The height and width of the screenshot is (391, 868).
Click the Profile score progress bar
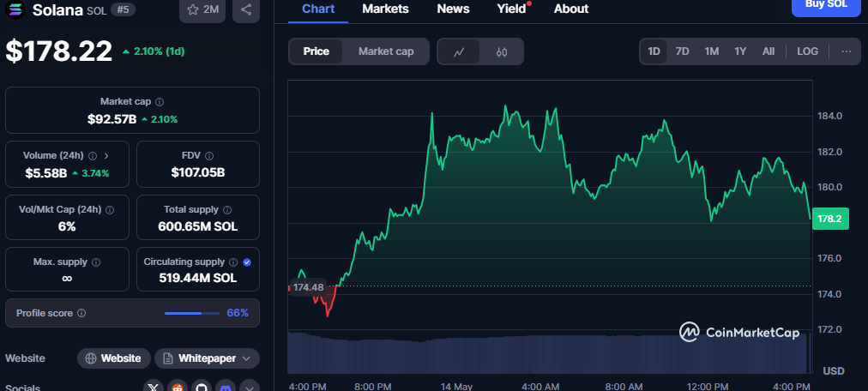191,313
